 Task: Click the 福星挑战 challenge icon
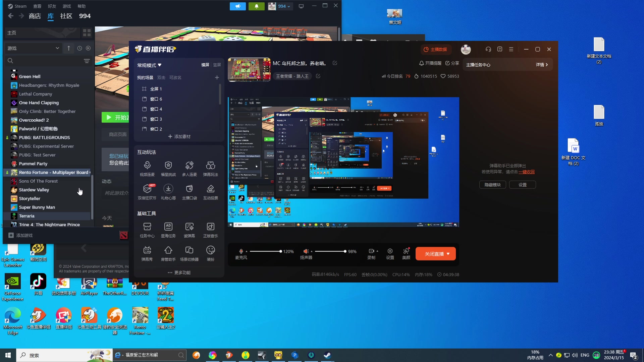click(168, 166)
